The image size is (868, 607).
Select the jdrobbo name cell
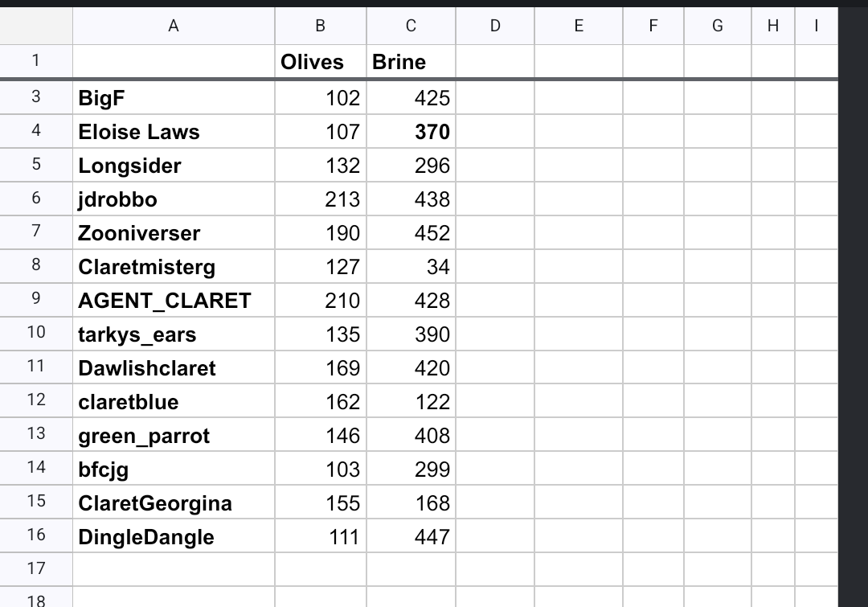pyautogui.click(x=174, y=199)
